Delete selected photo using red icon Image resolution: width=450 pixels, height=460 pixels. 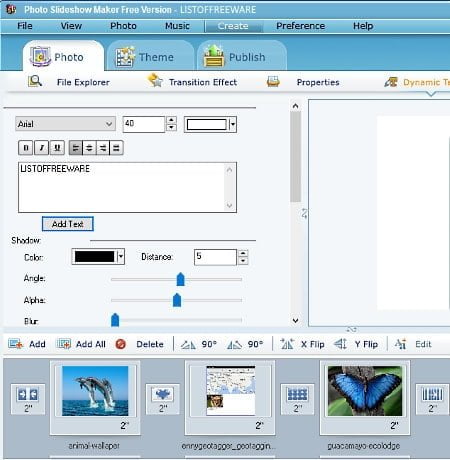[121, 344]
